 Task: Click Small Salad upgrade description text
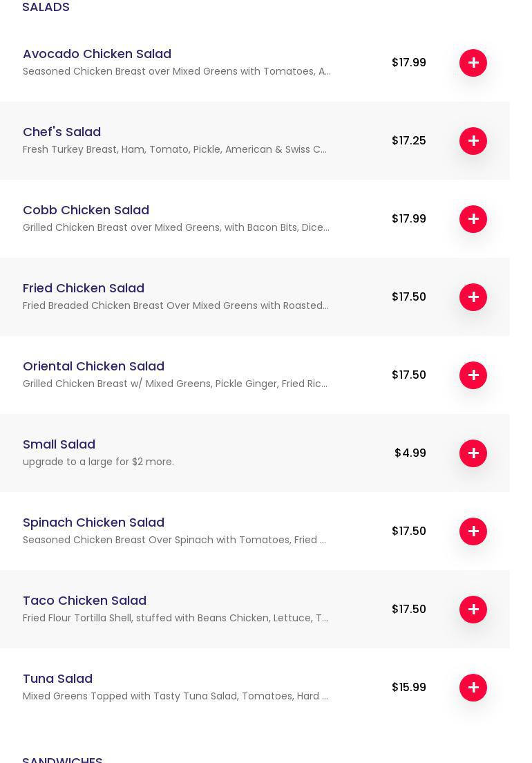pyautogui.click(x=98, y=462)
